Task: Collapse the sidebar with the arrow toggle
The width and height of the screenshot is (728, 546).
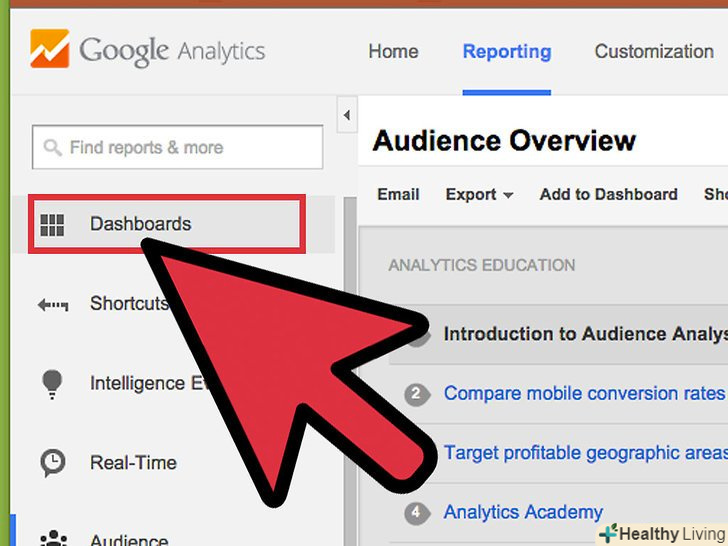Action: pos(346,115)
